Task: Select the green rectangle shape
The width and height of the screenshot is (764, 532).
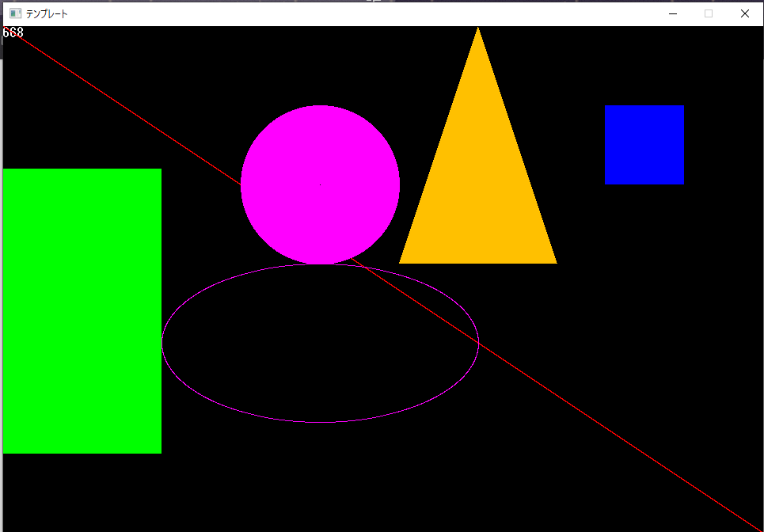Action: click(82, 310)
